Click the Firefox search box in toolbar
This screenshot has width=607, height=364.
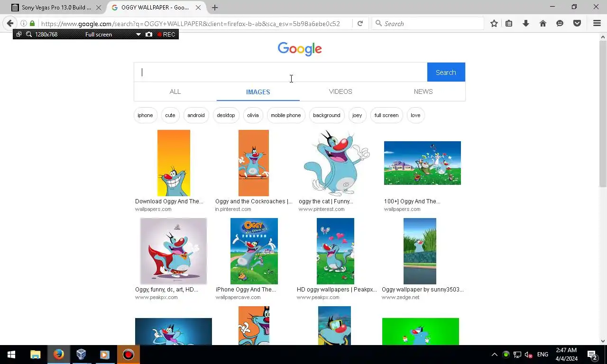pos(428,23)
